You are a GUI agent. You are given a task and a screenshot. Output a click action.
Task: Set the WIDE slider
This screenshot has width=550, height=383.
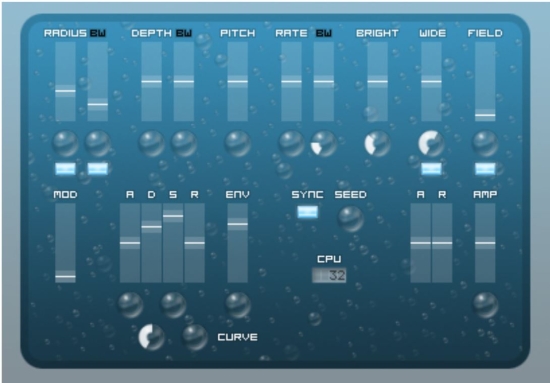point(431,81)
